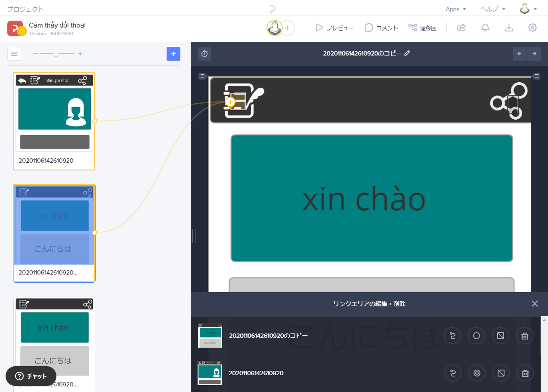This screenshot has width=548, height=392.
Task: Open the canvas top-left guide menu handle
Action: click(202, 76)
